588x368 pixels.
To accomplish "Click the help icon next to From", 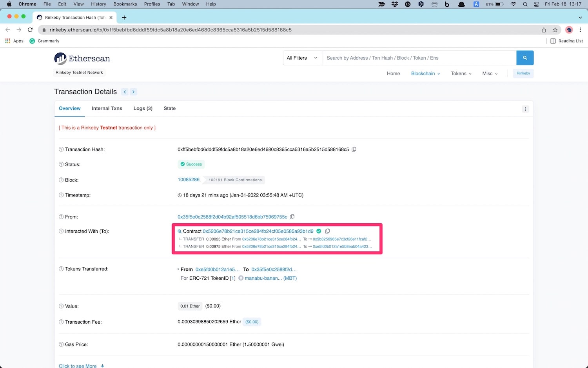I will tap(61, 217).
